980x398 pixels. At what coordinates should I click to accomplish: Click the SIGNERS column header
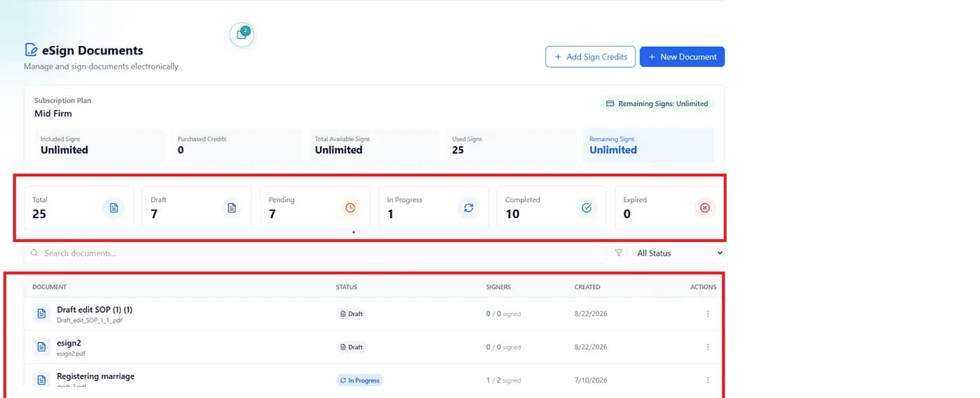pyautogui.click(x=498, y=287)
